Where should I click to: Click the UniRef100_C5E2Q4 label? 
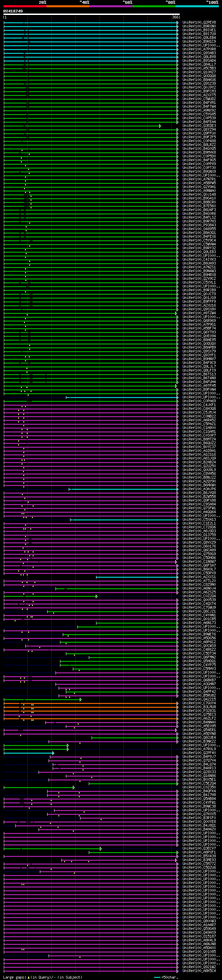tap(199, 783)
